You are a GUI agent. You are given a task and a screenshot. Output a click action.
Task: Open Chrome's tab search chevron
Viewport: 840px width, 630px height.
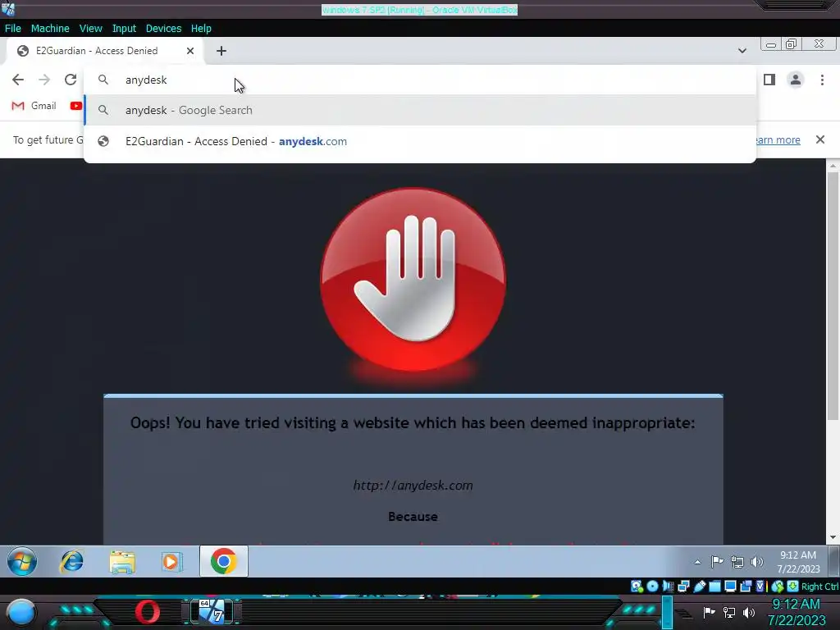742,51
